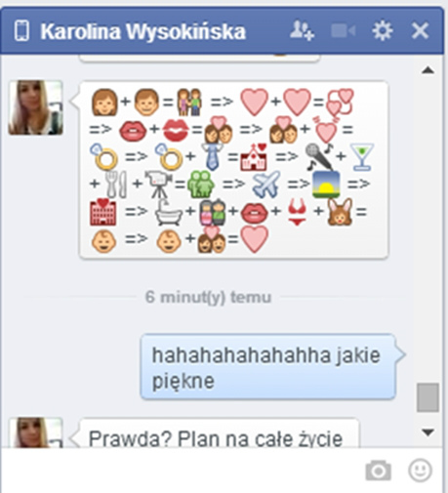Click the video camera emoji in message
448x493 pixels.
pos(158,185)
